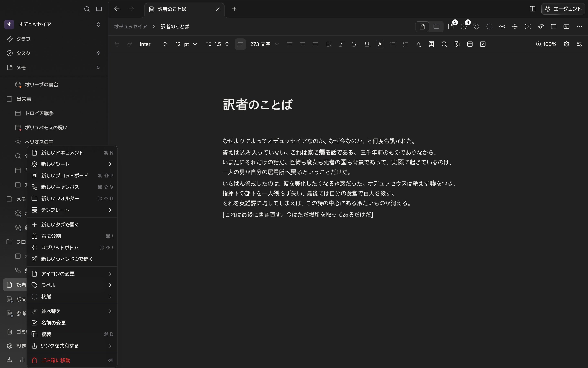Open the text color A swatch

[380, 44]
